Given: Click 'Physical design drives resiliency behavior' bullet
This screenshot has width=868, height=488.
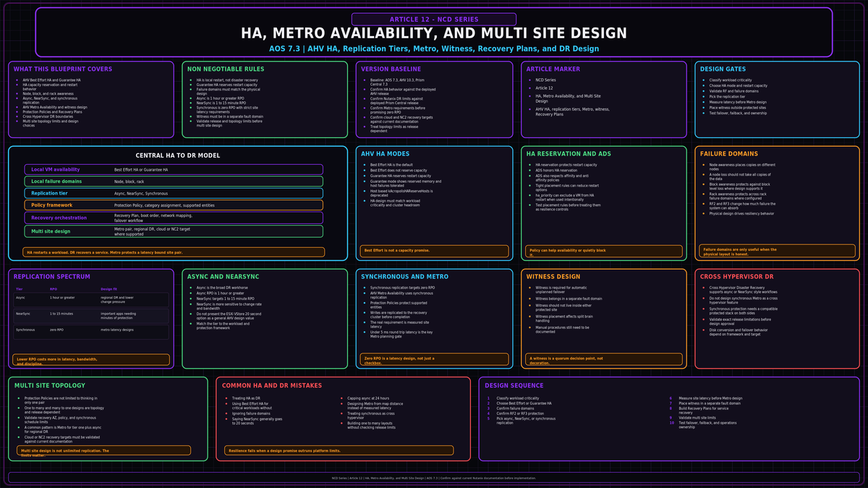Looking at the screenshot, I should coord(741,213).
